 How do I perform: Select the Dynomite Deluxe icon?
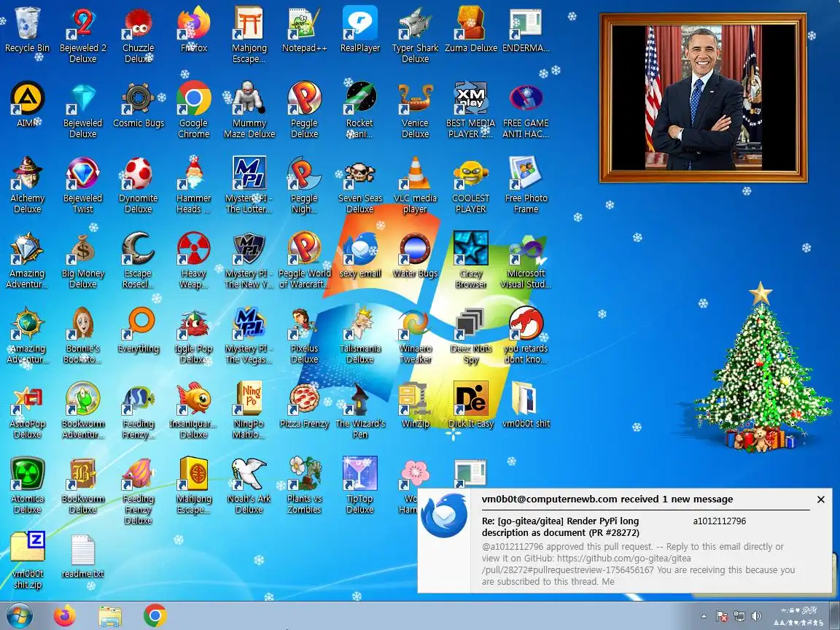(x=139, y=184)
